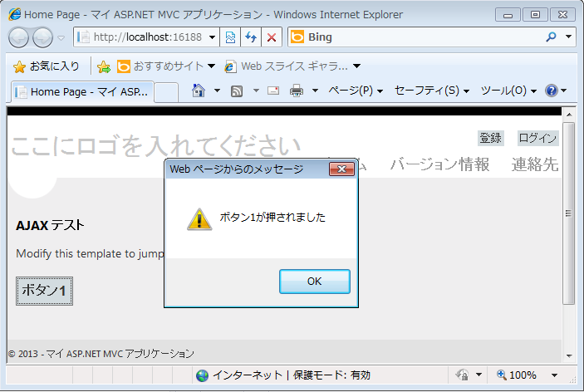This screenshot has width=584, height=392.
Task: Open the 連絡先 contact nav link
Action: coord(534,164)
